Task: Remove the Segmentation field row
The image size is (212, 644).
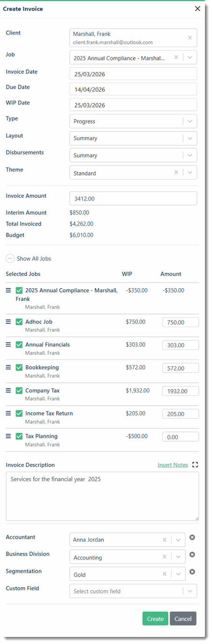Action: point(192,572)
